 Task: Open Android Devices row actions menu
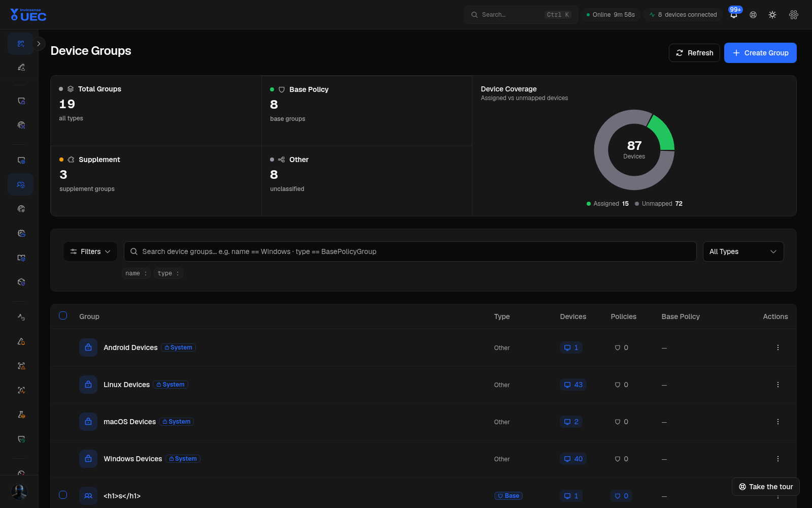click(x=777, y=347)
